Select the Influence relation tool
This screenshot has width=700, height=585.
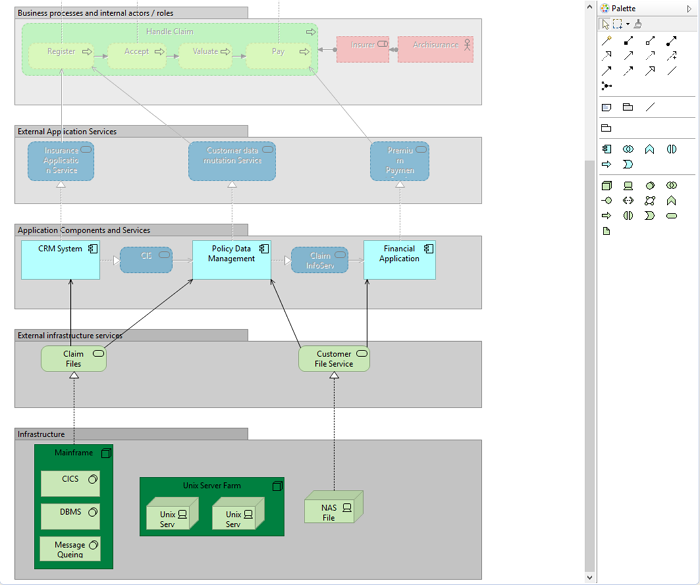tap(671, 56)
